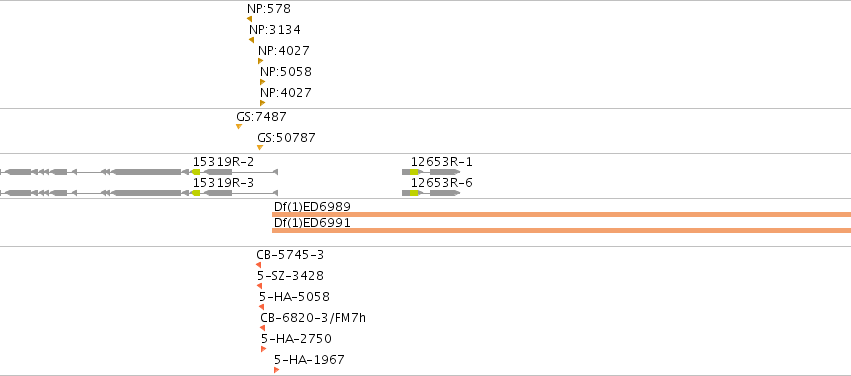Viewport: 851px width, 376px height.
Task: Click the 12653R-1 gene label
Action: click(442, 162)
